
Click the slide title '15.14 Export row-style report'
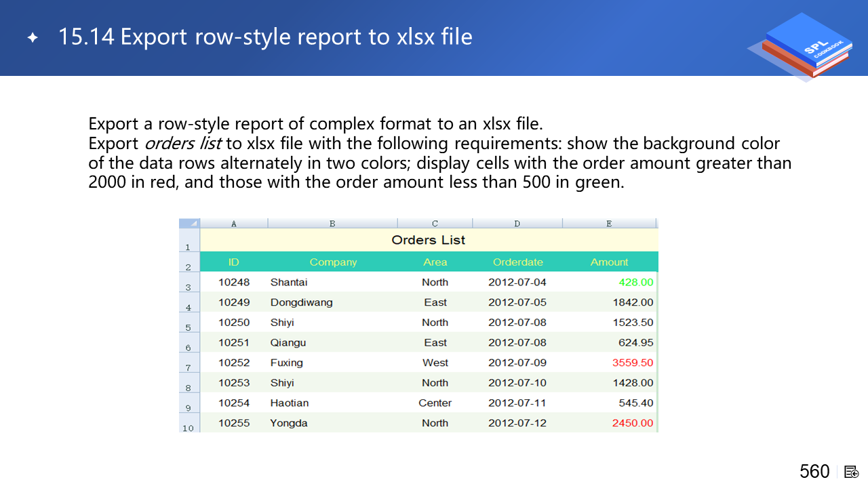[265, 37]
